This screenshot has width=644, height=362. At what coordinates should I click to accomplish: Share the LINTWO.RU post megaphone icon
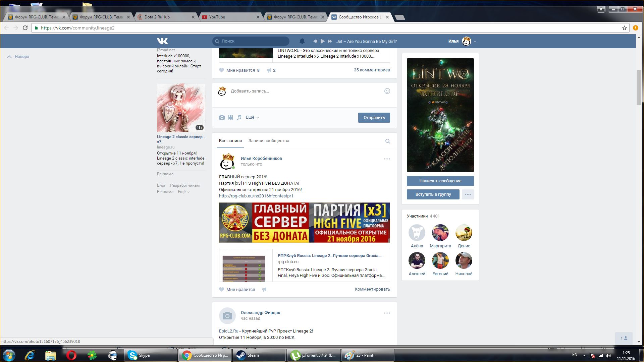pos(271,70)
